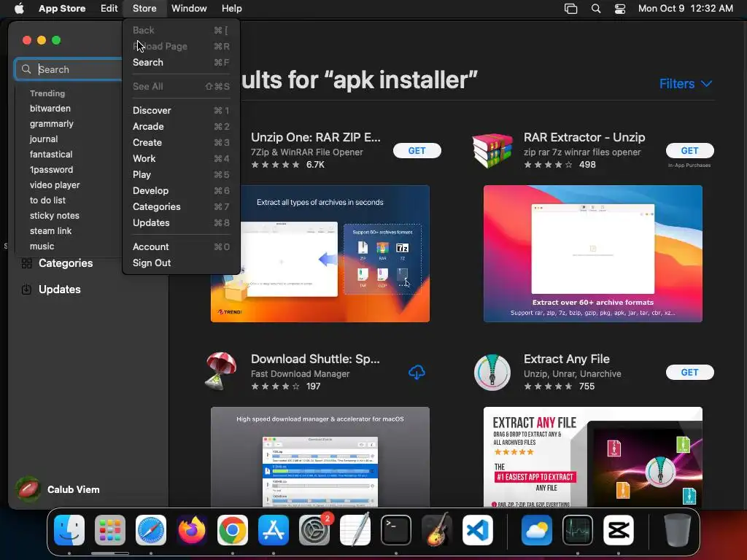
Task: Select trending search 'grammarly'
Action: [x=52, y=124]
